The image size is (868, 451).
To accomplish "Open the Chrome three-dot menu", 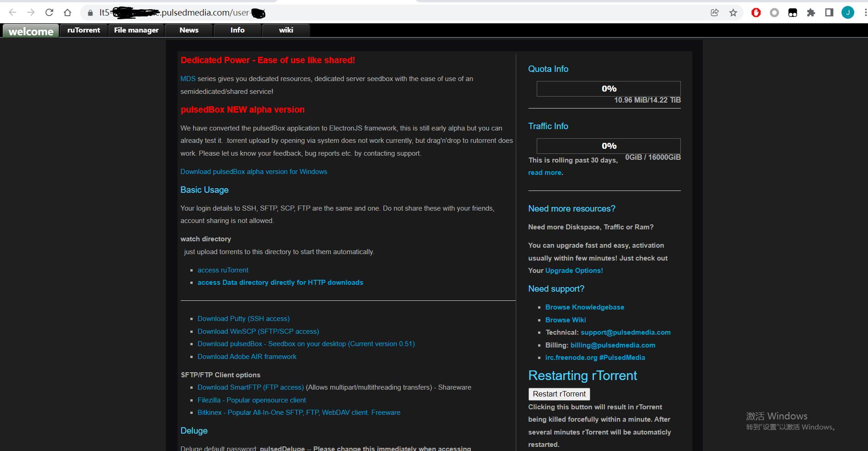I will pos(865,13).
